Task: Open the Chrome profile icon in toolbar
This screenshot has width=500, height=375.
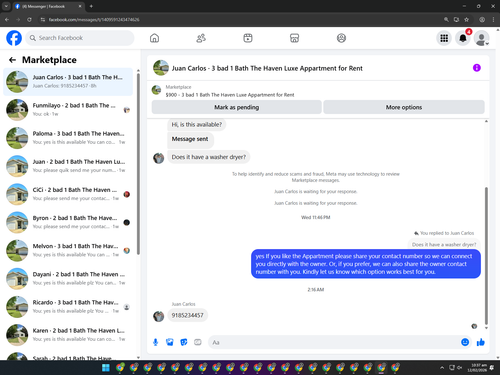Action: [482, 20]
